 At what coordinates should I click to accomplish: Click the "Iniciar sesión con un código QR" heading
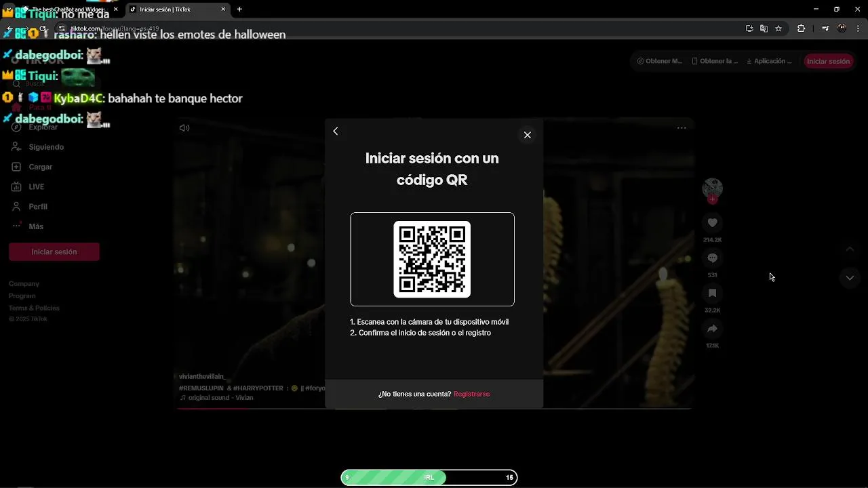[x=432, y=169]
